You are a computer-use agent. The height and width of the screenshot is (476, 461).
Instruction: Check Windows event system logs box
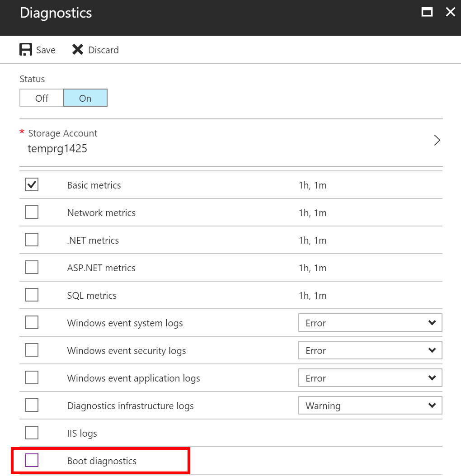point(32,323)
